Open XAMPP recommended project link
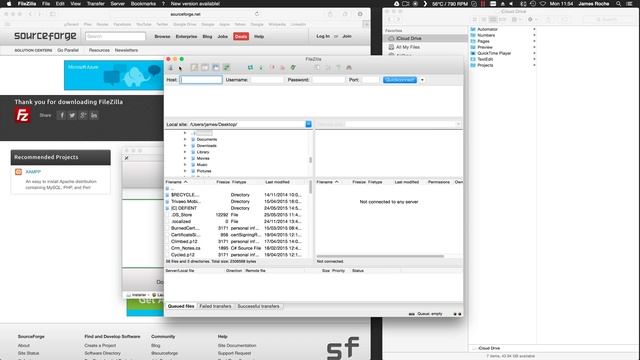The height and width of the screenshot is (360, 640). 33,172
